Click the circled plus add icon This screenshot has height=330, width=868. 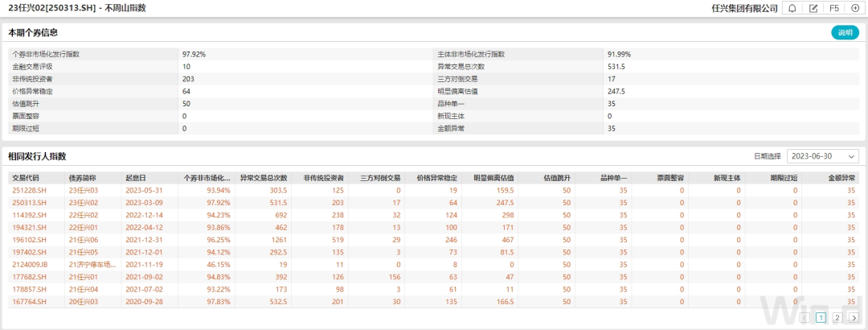tap(854, 8)
